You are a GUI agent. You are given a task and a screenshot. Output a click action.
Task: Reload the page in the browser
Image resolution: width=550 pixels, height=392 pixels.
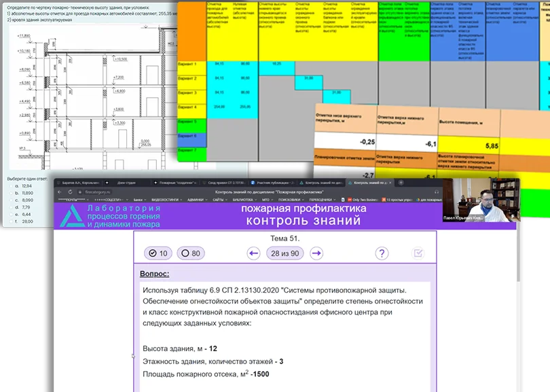pyautogui.click(x=70, y=192)
